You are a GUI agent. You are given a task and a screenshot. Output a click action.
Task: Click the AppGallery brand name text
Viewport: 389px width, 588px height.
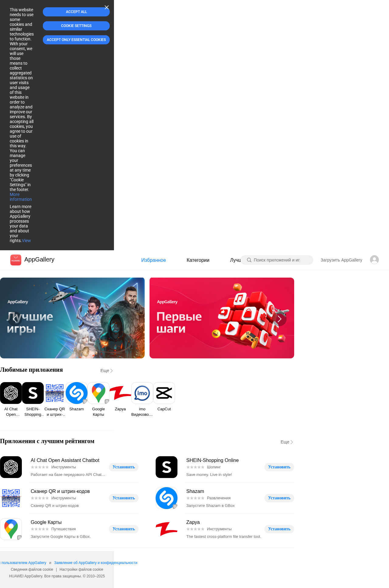point(39,259)
